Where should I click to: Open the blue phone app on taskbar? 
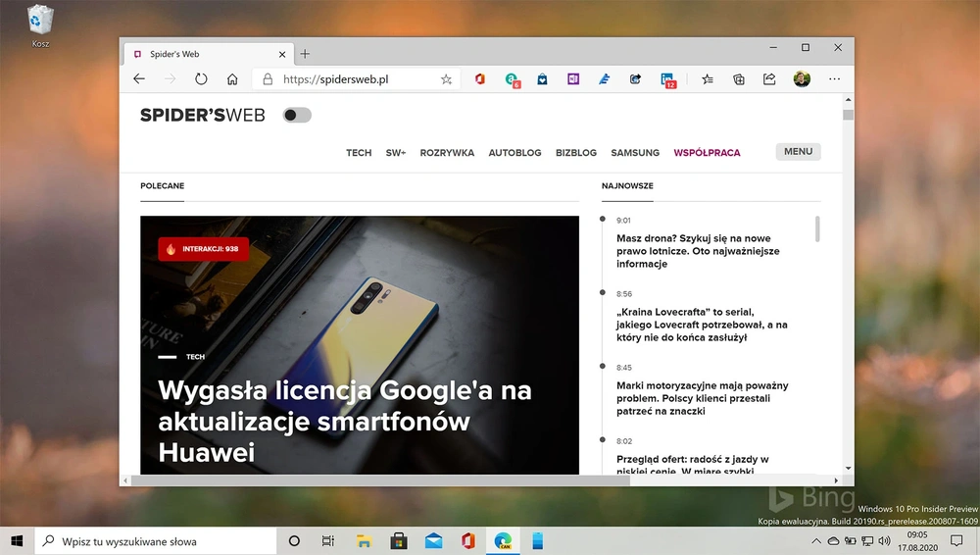click(537, 541)
